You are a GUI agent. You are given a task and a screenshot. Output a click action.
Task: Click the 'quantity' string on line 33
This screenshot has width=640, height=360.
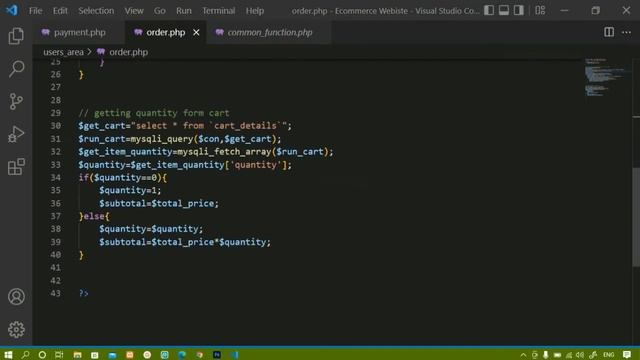click(256, 165)
